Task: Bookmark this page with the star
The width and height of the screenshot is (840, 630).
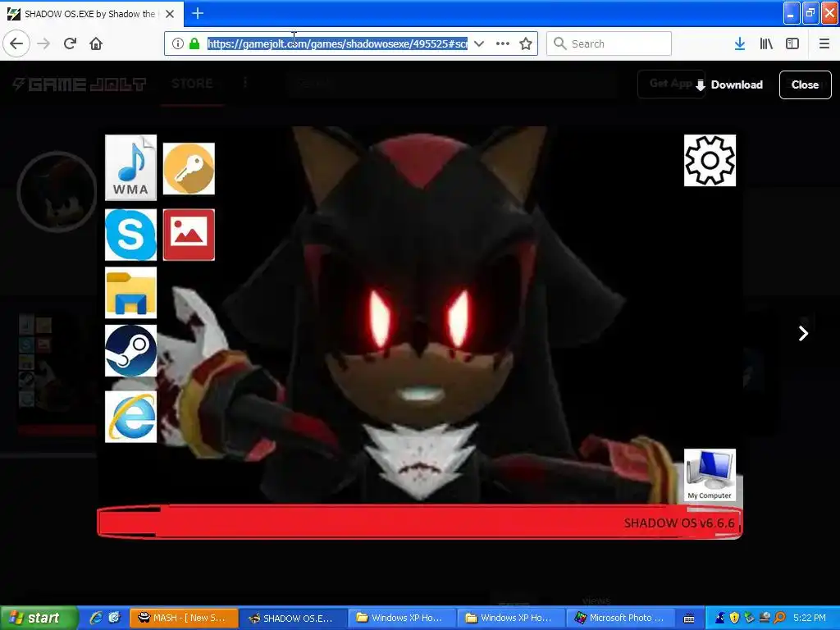Action: 526,43
